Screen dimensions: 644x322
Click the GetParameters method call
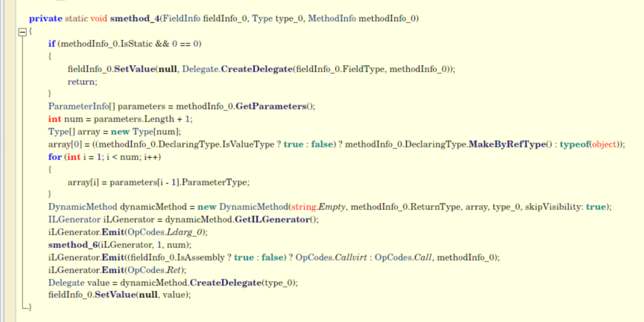pyautogui.click(x=271, y=106)
